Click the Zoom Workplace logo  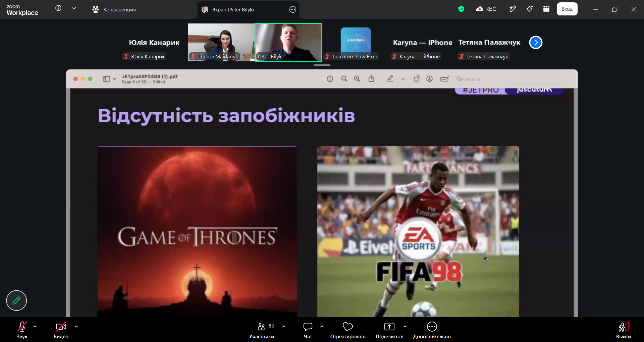[x=22, y=10]
